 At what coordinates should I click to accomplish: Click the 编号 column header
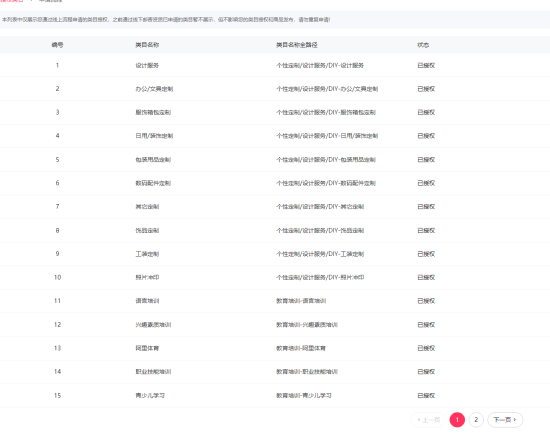(x=57, y=45)
